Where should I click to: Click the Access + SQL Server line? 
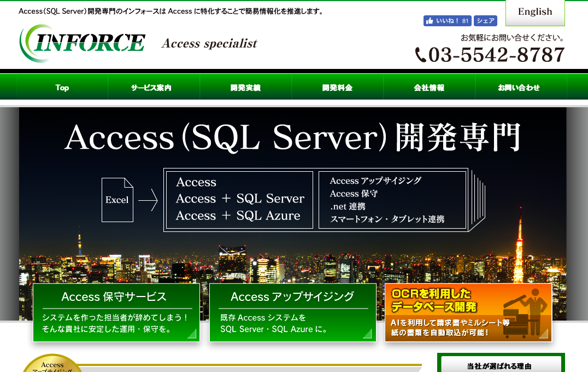click(x=240, y=198)
